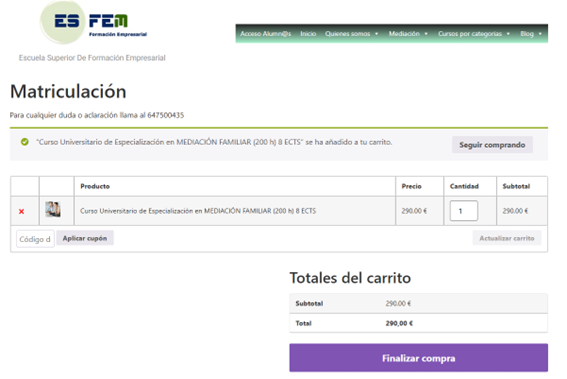This screenshot has height=379, width=567.
Task: Click the coupon code input field
Action: (x=35, y=239)
